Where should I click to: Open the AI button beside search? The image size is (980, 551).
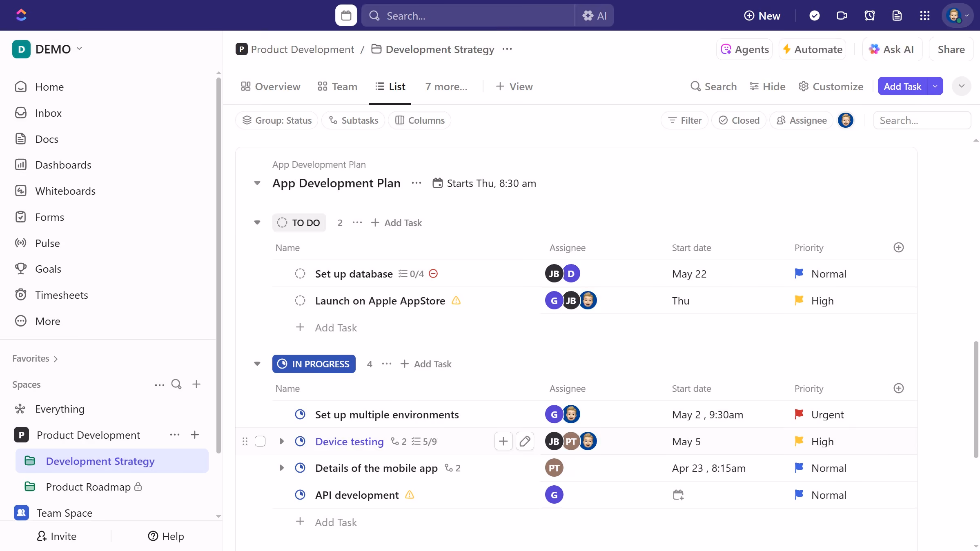point(595,16)
